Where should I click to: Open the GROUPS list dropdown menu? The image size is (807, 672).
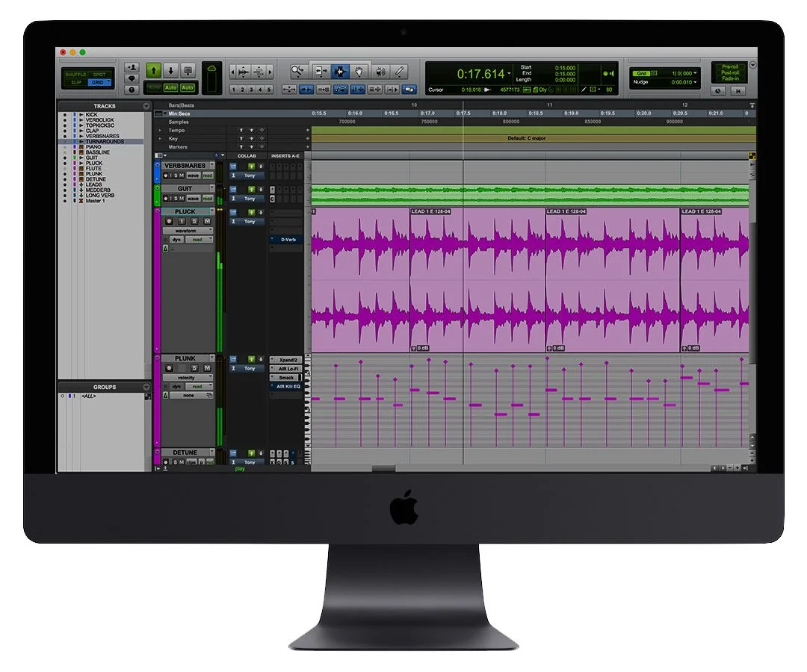click(x=146, y=387)
